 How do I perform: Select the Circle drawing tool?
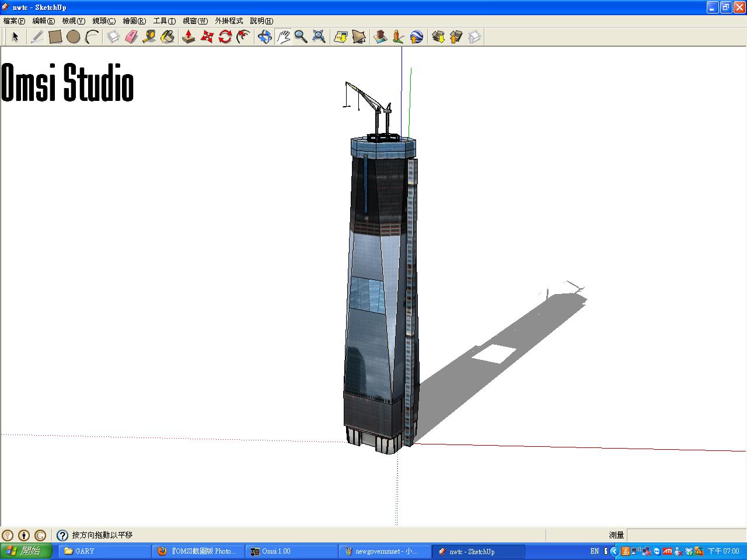point(73,37)
